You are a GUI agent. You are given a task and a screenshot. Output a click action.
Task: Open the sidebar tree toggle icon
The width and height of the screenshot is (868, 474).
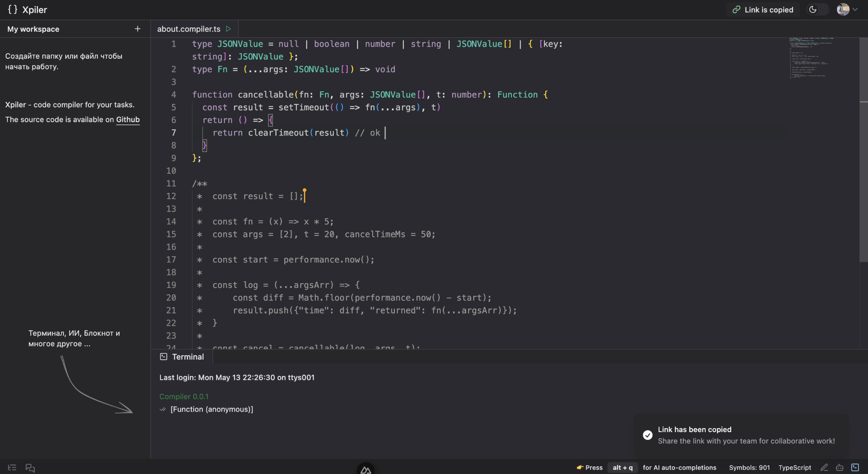pos(12,467)
